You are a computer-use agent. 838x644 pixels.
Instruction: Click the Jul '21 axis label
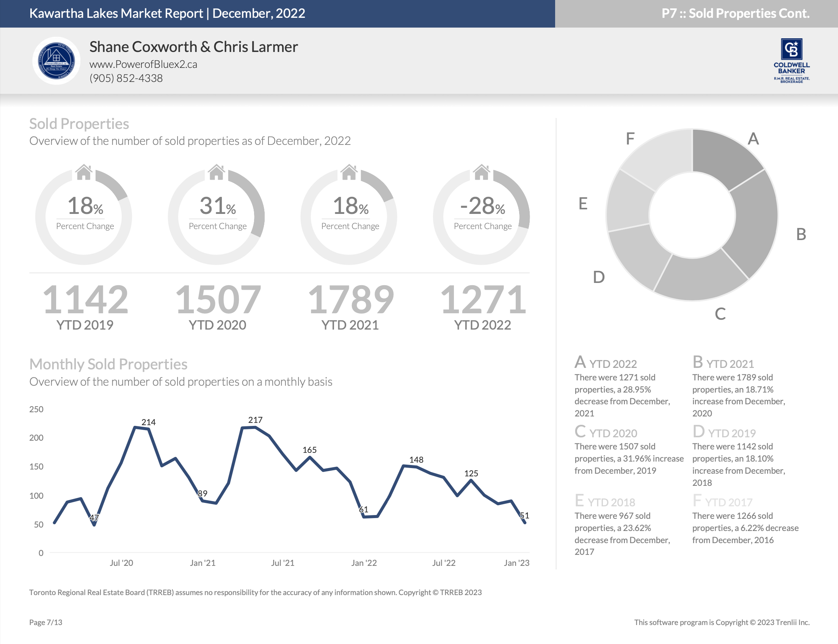coord(283,563)
